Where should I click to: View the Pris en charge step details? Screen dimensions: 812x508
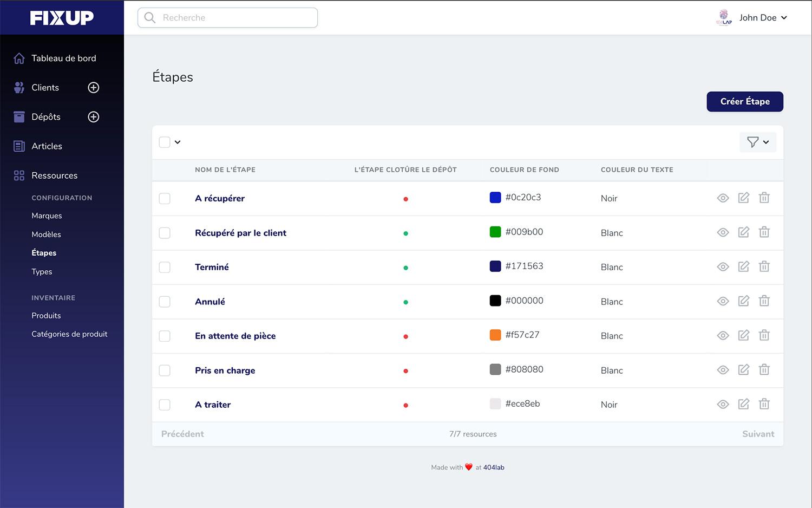(x=723, y=370)
